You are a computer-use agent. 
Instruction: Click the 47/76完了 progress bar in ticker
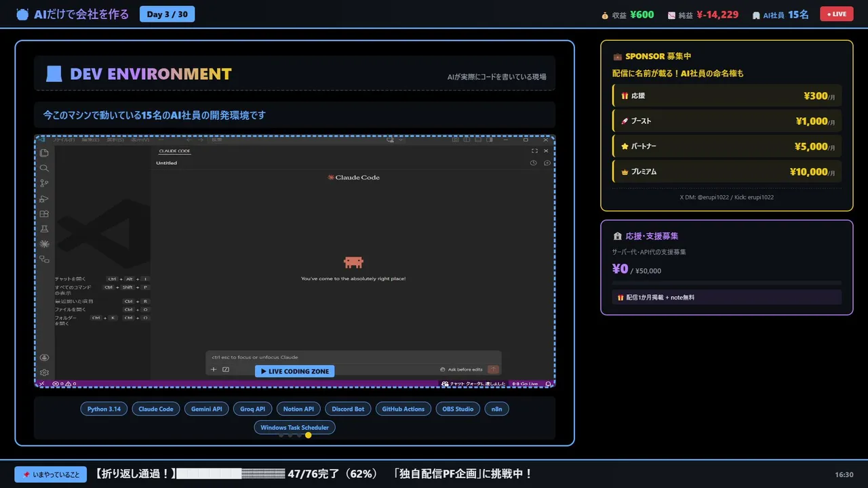(230, 474)
